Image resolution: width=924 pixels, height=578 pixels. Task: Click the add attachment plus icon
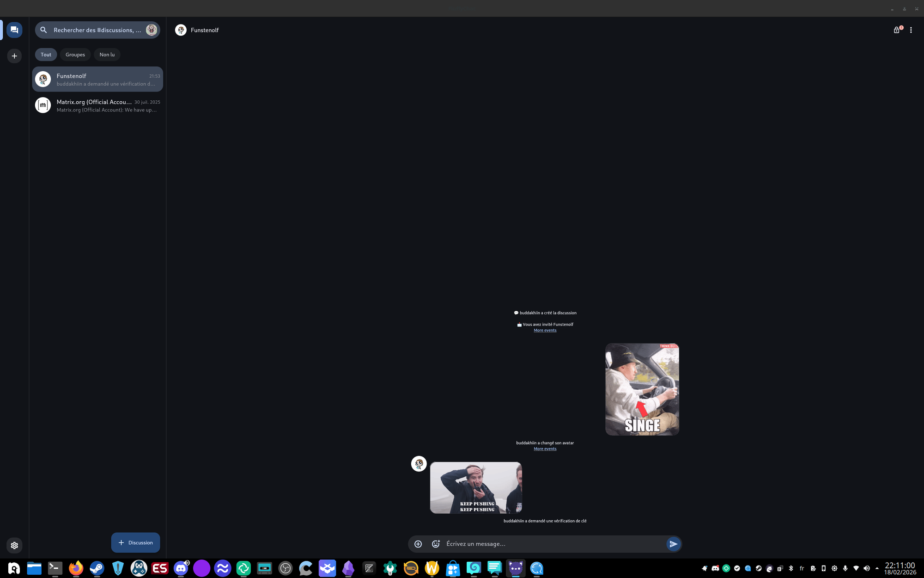click(418, 544)
